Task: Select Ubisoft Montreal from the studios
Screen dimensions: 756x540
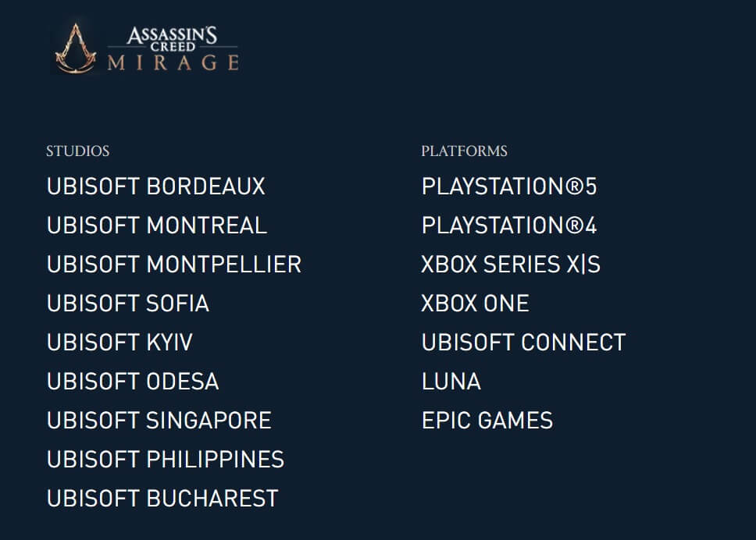Action: [x=157, y=226]
